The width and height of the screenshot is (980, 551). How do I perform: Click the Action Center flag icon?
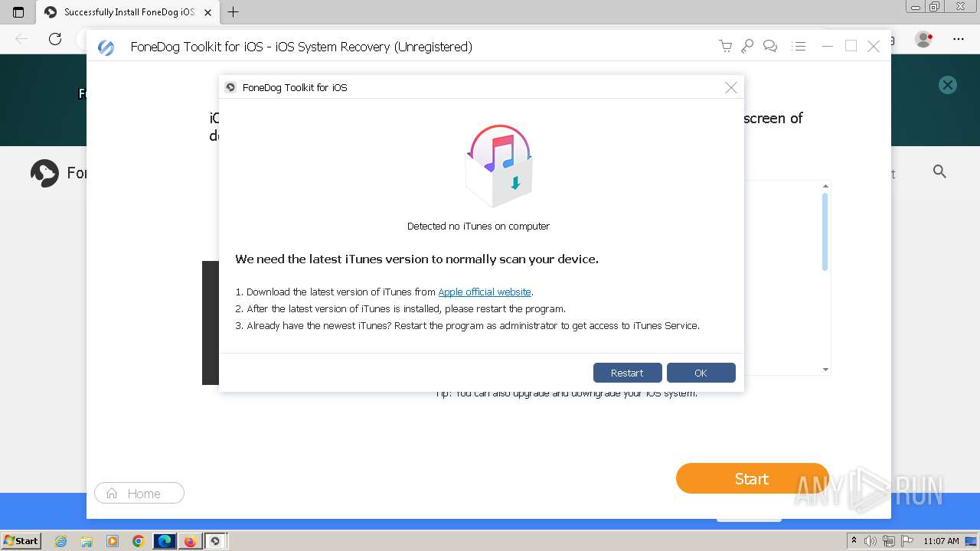click(906, 541)
